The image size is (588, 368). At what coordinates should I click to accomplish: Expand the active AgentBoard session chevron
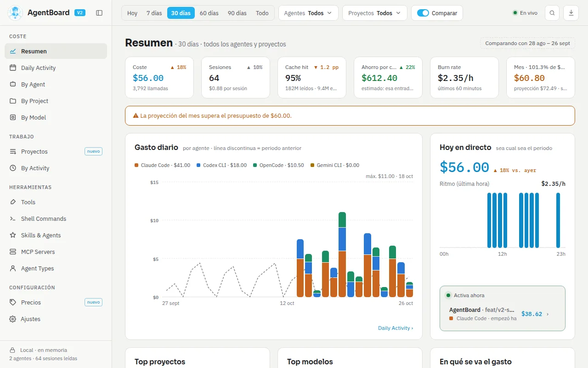click(x=548, y=314)
